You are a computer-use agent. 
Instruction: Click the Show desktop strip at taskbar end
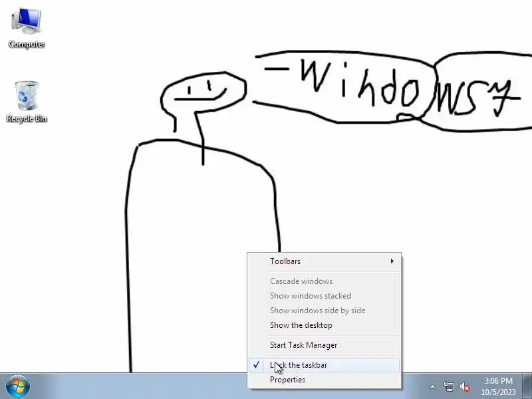(x=527, y=386)
